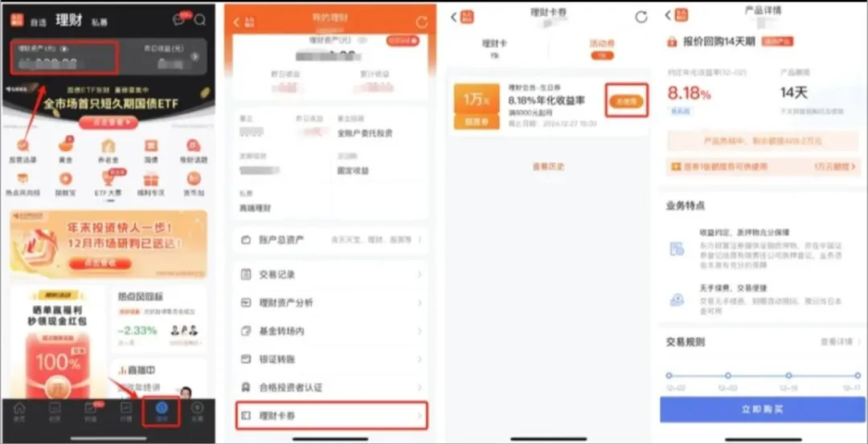Toggle the eye icon beside 理财资产 on dark header
Screen dimensions: 868x444
pos(64,49)
